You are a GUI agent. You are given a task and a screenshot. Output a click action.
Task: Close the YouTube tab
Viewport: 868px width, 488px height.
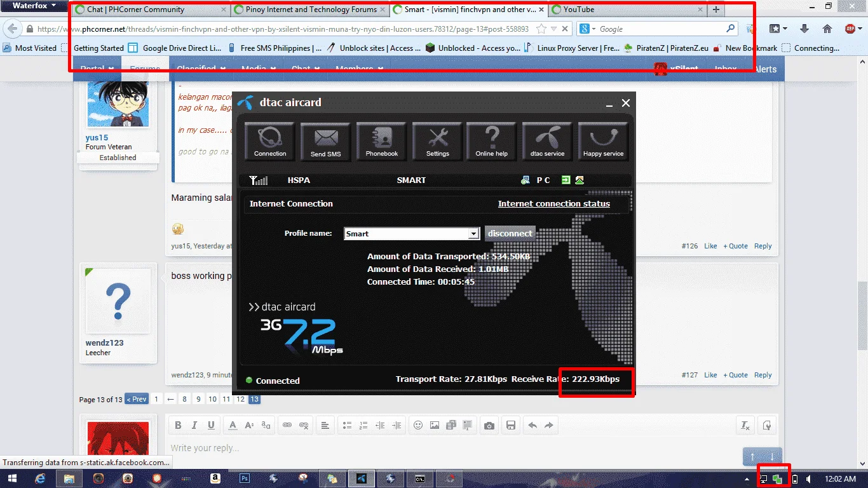[x=700, y=10]
